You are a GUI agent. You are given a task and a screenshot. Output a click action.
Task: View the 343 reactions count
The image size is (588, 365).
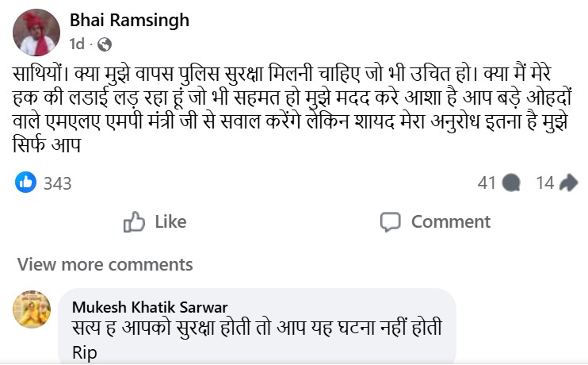57,183
